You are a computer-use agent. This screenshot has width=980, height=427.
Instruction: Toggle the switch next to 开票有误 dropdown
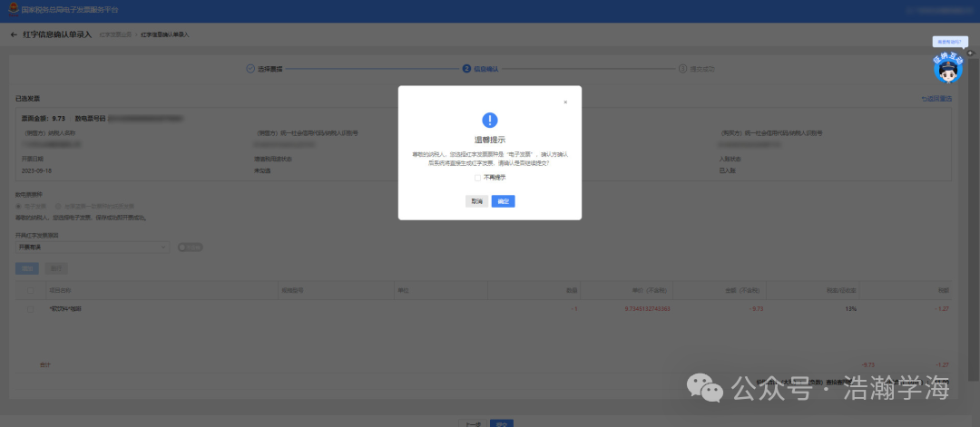[191, 247]
